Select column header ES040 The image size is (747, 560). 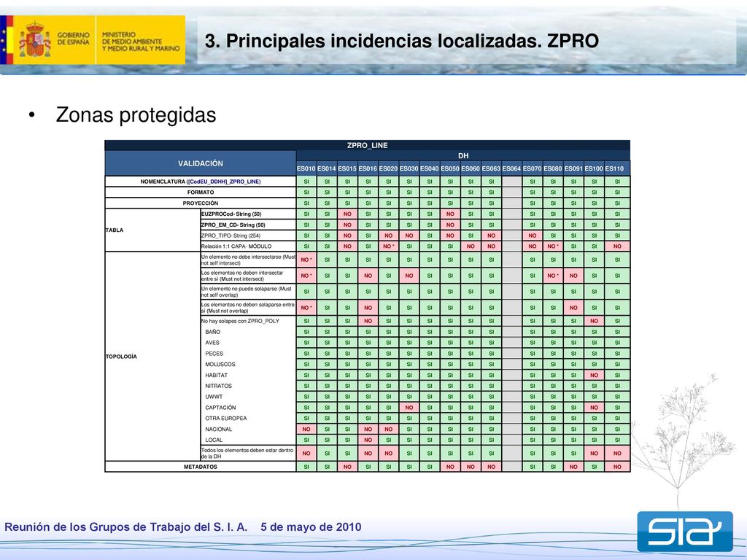pyautogui.click(x=429, y=168)
